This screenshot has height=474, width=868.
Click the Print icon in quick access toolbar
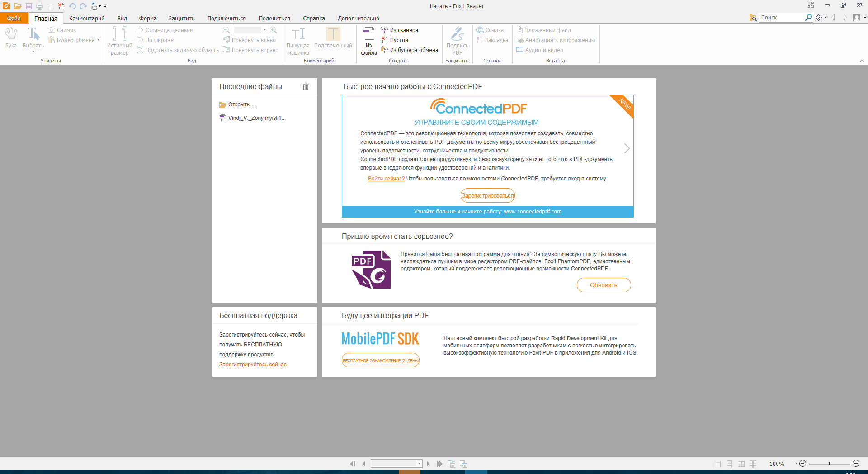coord(40,6)
